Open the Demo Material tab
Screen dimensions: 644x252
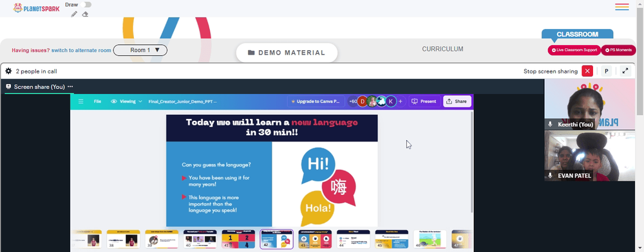287,53
